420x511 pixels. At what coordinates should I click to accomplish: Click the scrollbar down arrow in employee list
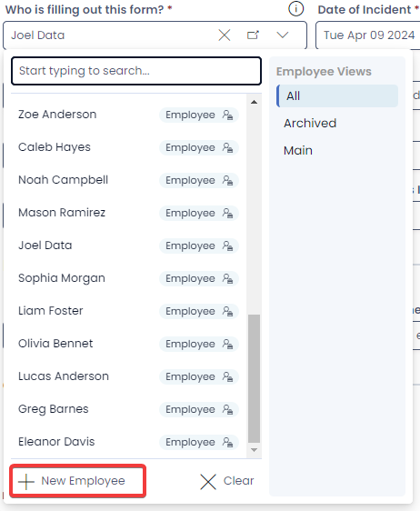tap(255, 450)
